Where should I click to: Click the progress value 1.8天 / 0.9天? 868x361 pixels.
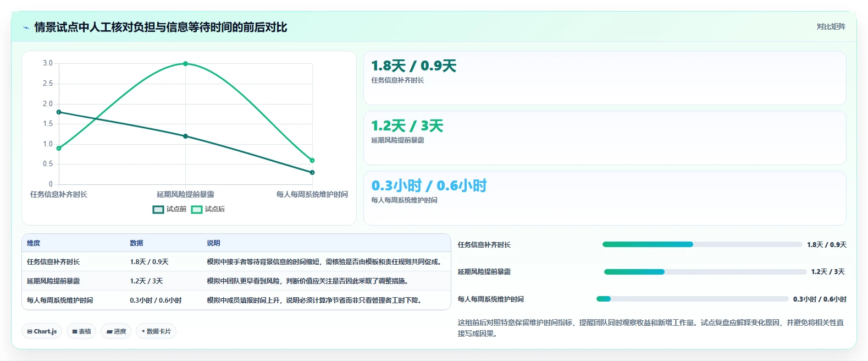pyautogui.click(x=827, y=245)
